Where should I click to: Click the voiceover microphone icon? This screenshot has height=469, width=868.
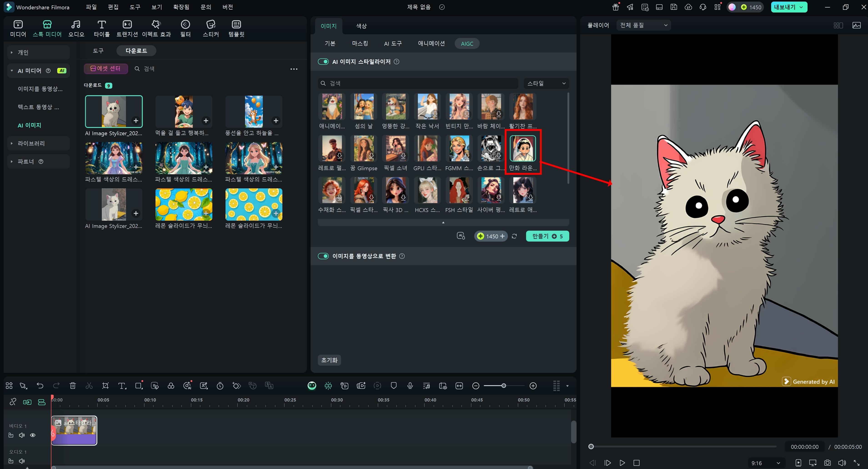[x=410, y=386]
